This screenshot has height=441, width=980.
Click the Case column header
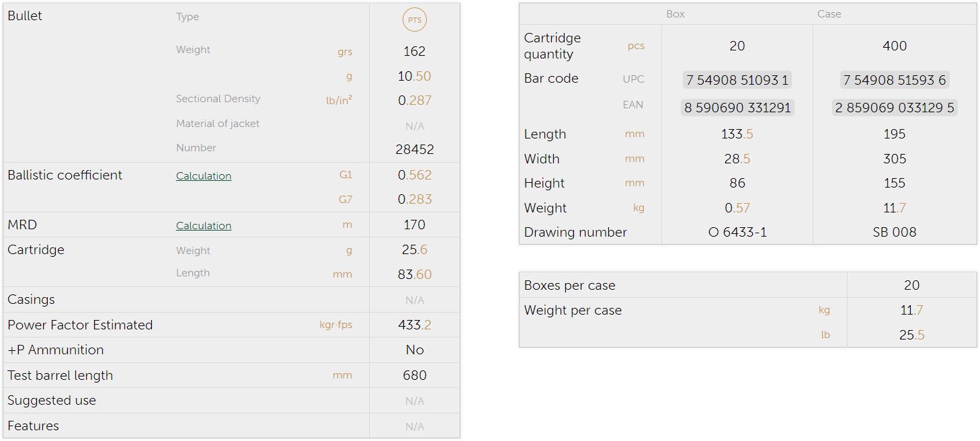click(829, 14)
